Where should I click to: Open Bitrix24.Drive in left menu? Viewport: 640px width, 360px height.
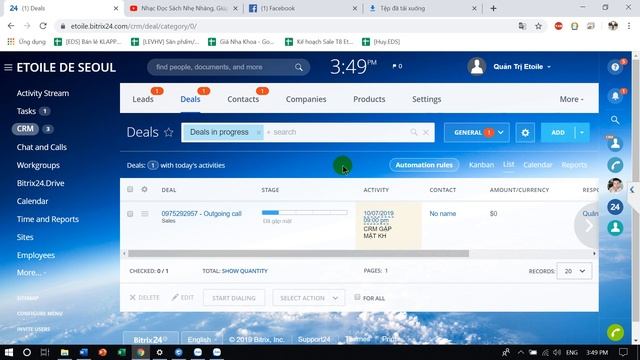[x=40, y=183]
